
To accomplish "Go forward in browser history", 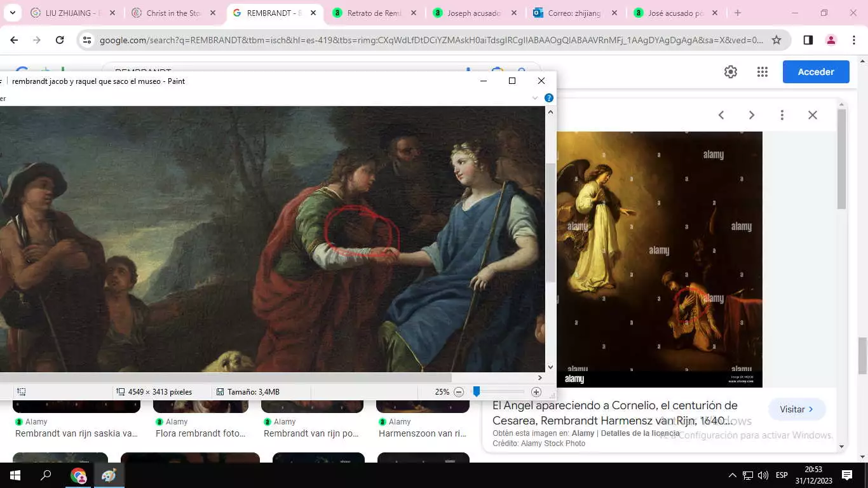I will 37,40.
